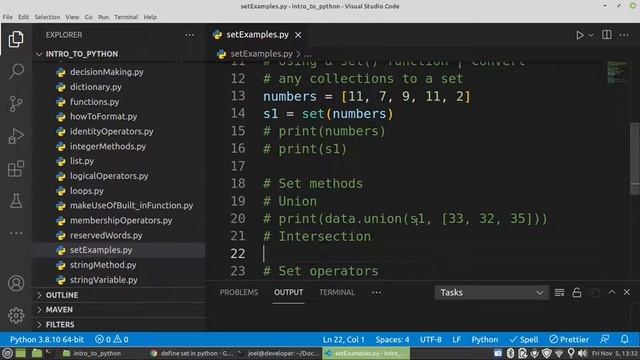
Task: Switch to the PROBLEMS panel tab
Action: (239, 292)
